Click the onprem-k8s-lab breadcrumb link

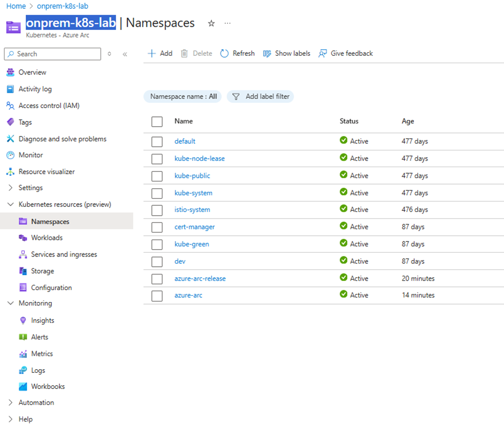point(63,6)
